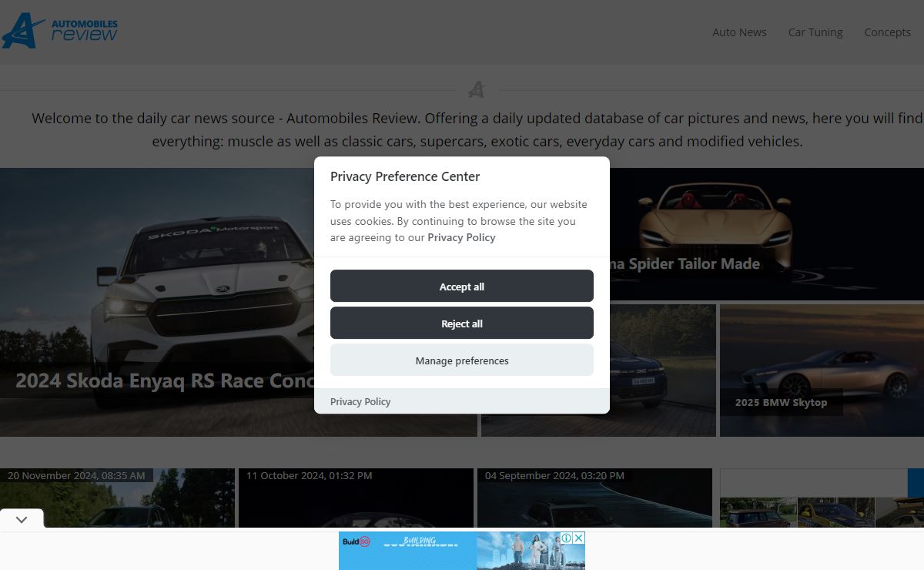The height and width of the screenshot is (570, 924).
Task: Reject all cookies
Action: 462,323
